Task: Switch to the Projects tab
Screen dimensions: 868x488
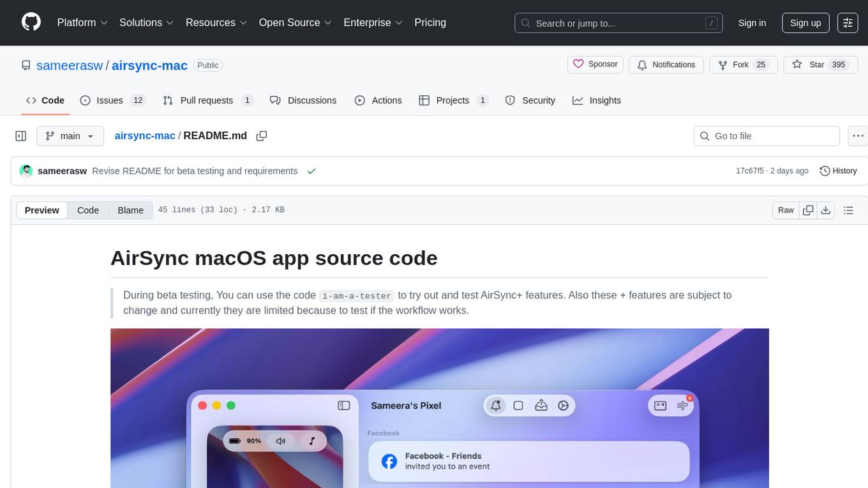Action: coord(454,100)
